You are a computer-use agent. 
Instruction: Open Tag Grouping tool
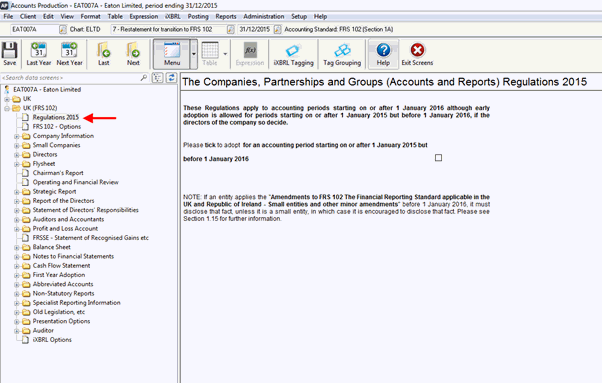[x=342, y=54]
